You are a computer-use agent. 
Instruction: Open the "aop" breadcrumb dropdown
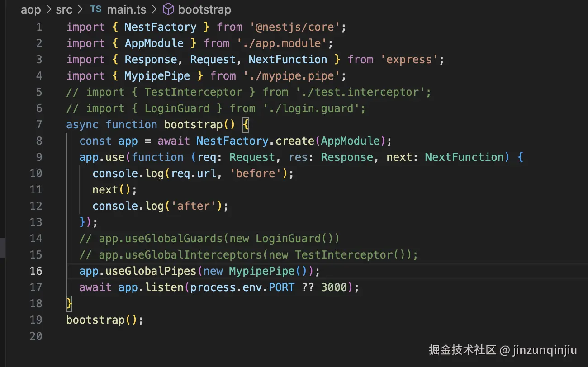point(30,9)
